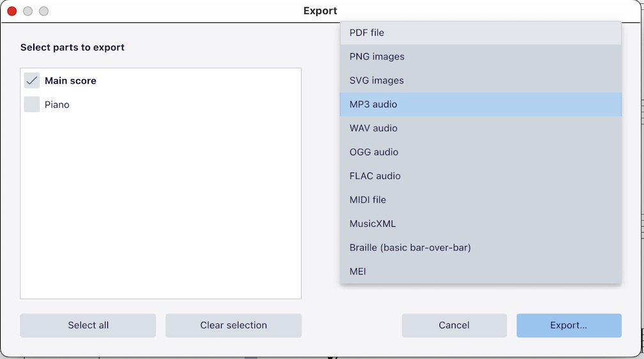
Task: Pick MusicXML from the dropdown
Action: [x=480, y=224]
